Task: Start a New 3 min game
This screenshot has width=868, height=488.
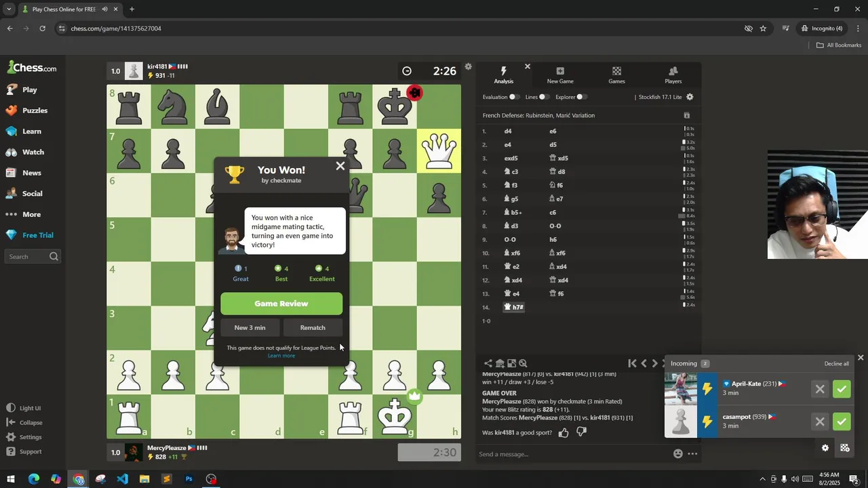Action: [250, 328]
